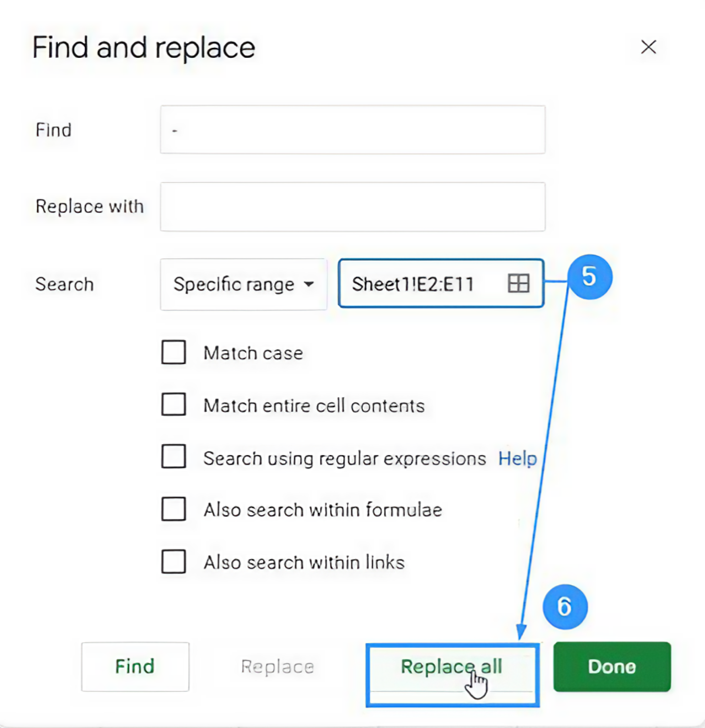705x728 pixels.
Task: Focus the Replace with input field
Action: [x=352, y=207]
